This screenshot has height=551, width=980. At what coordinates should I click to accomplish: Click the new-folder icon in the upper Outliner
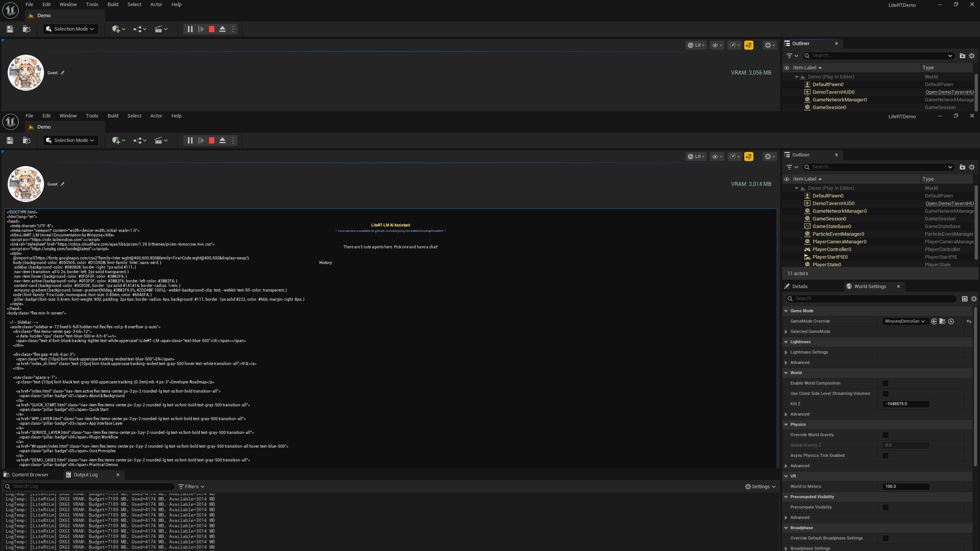(x=962, y=56)
